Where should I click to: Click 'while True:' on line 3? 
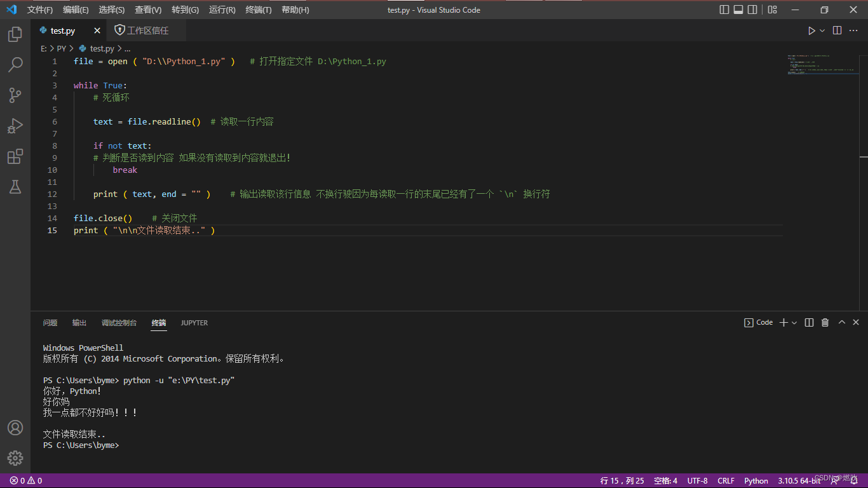[100, 86]
